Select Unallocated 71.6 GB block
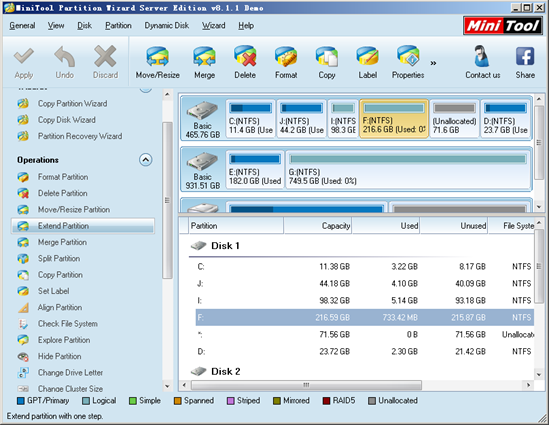This screenshot has width=549, height=425. point(454,119)
